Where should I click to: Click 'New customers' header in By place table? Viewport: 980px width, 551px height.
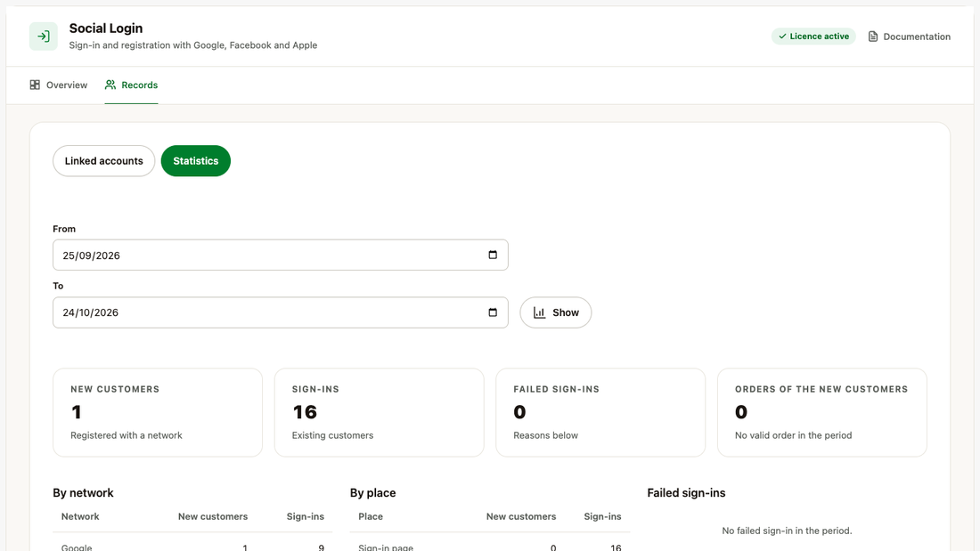point(521,516)
